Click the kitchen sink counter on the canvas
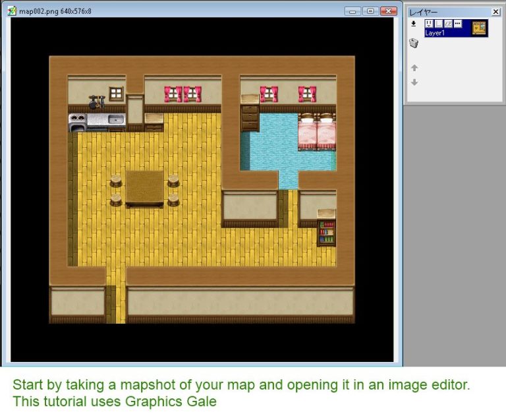 [x=98, y=120]
